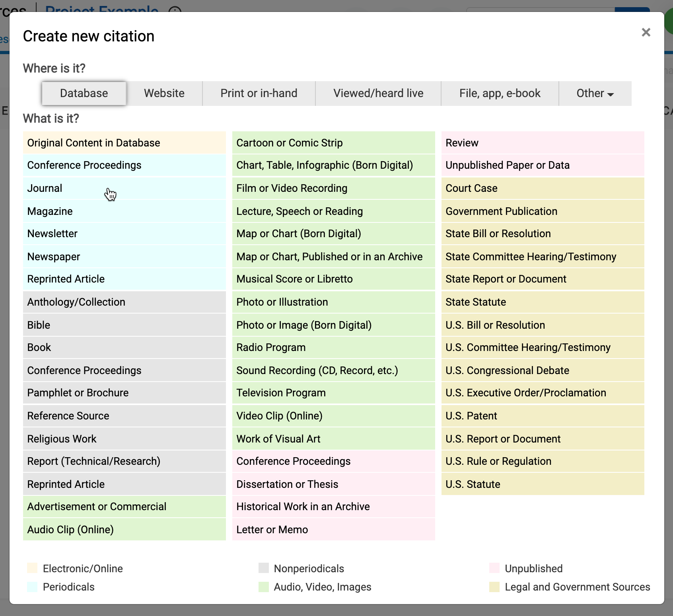
Task: Choose Print or in-hand location
Action: [259, 93]
